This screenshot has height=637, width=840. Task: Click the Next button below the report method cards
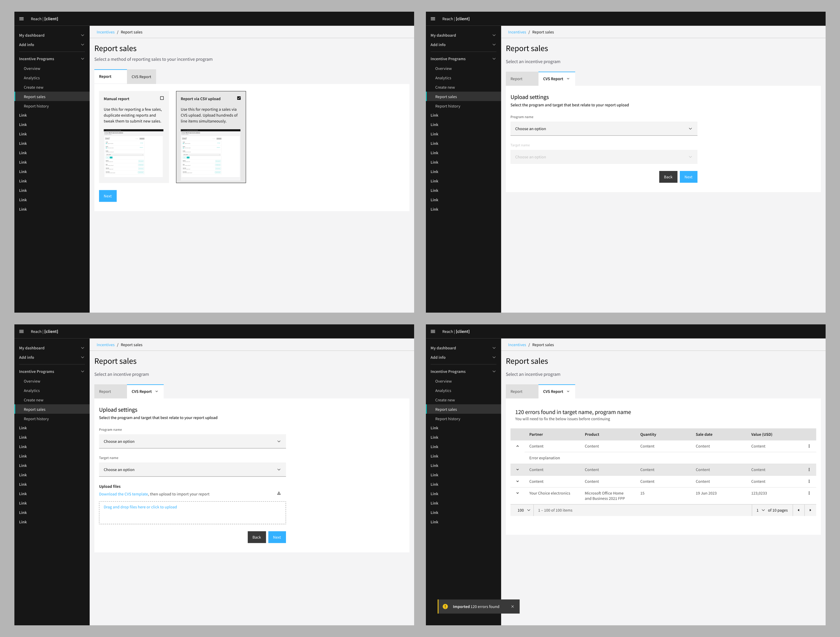pyautogui.click(x=108, y=196)
